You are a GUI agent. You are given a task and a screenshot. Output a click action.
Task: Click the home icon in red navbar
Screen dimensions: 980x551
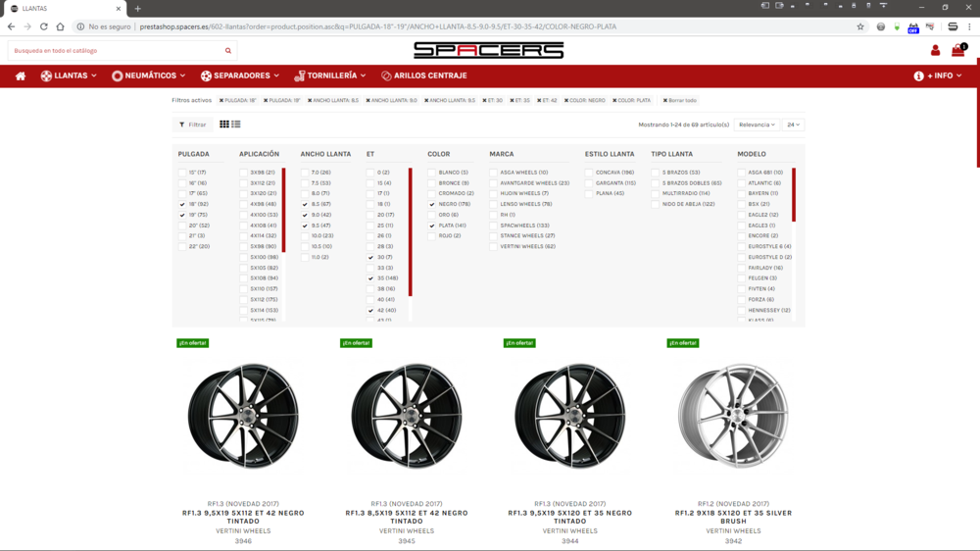(x=21, y=75)
